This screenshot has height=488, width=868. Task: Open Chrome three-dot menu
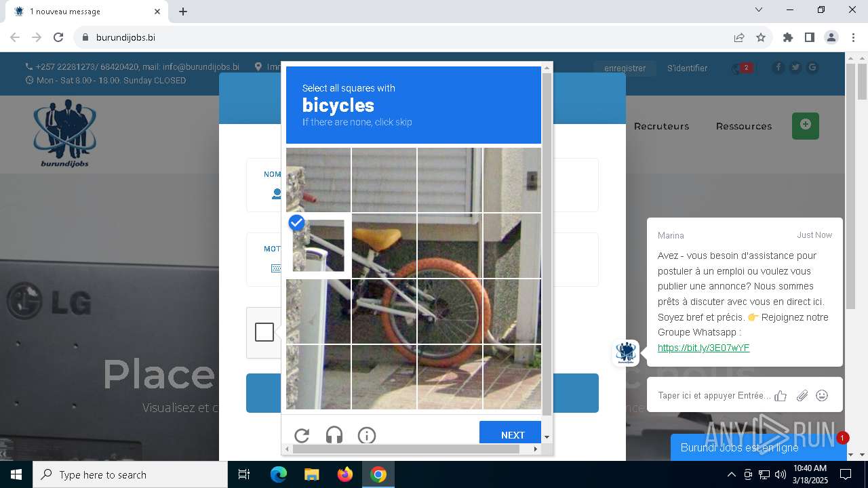pos(853,37)
